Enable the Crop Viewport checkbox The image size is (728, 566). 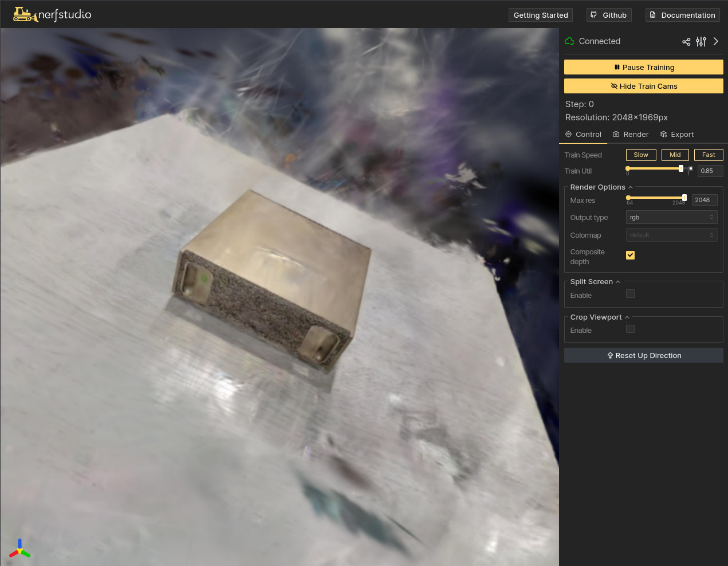[630, 329]
